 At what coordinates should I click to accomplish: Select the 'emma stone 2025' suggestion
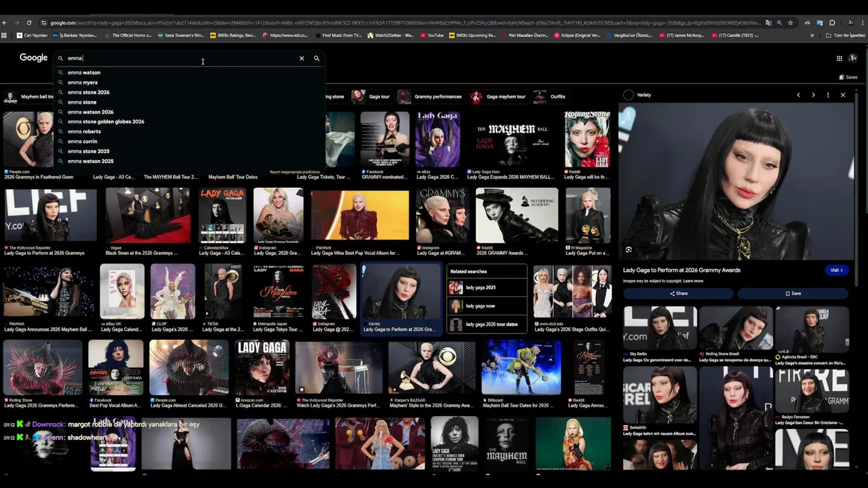pyautogui.click(x=190, y=151)
